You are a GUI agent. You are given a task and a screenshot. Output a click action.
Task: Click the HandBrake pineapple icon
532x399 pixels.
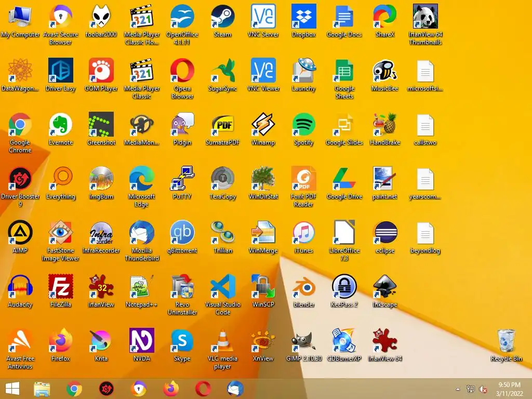pos(385,125)
